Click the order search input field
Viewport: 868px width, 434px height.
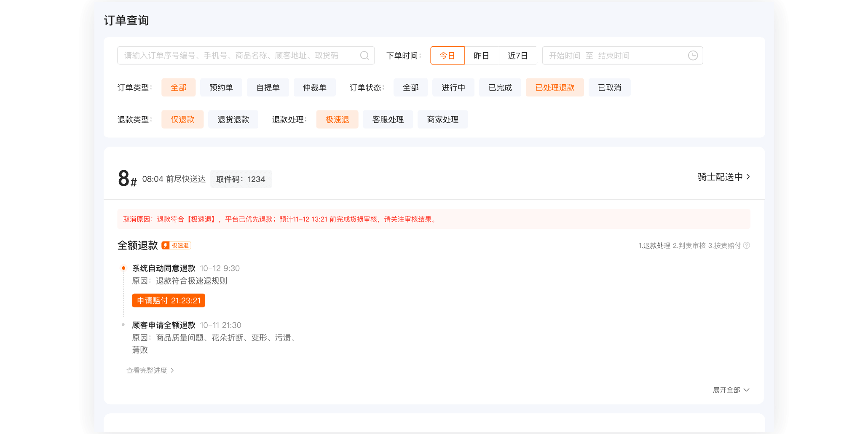[x=236, y=55]
